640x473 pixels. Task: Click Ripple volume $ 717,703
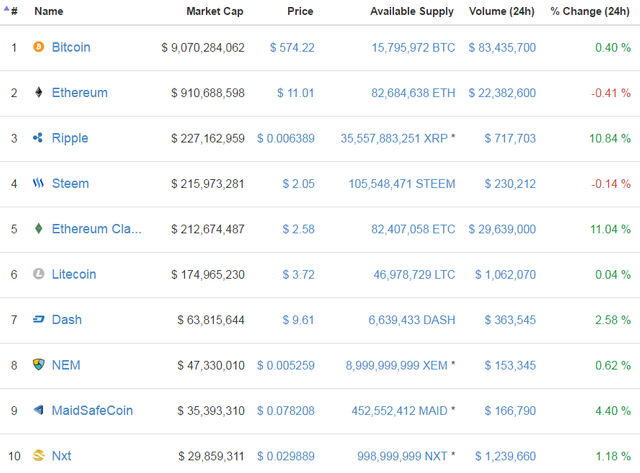[510, 138]
